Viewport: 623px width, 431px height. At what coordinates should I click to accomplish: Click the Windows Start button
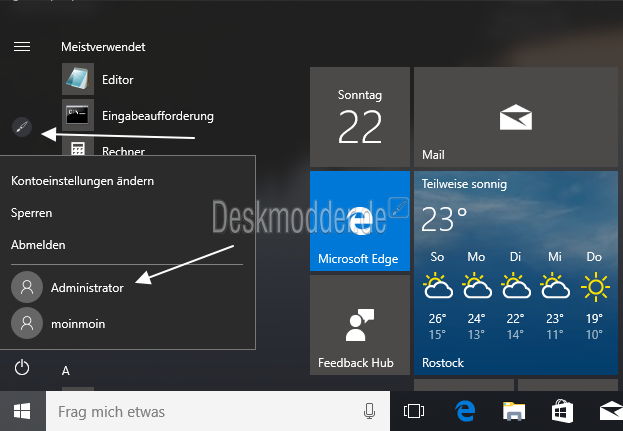tap(22, 411)
